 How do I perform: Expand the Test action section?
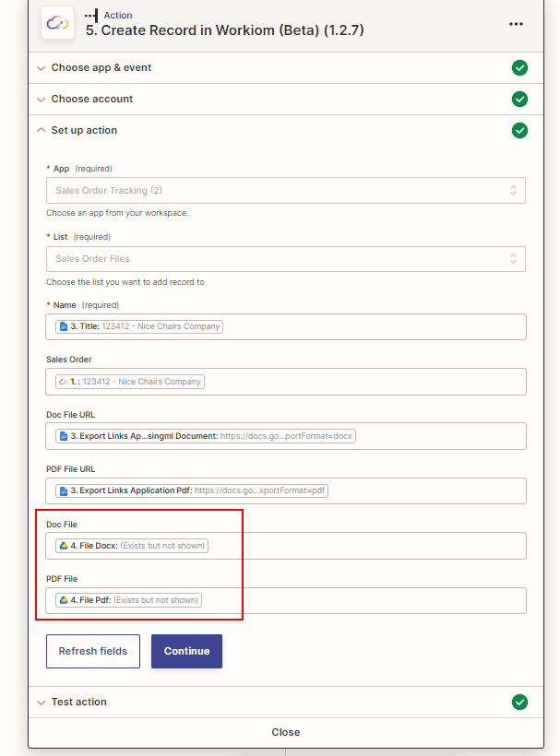286,702
